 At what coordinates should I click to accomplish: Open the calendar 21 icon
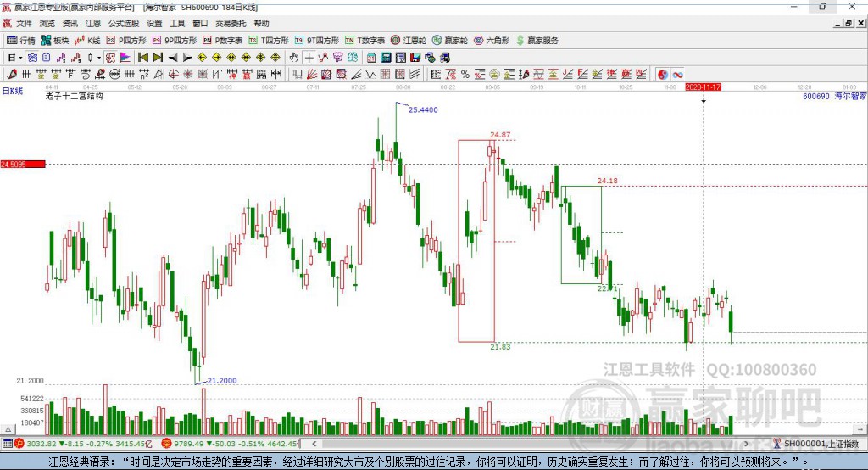pyautogui.click(x=371, y=58)
